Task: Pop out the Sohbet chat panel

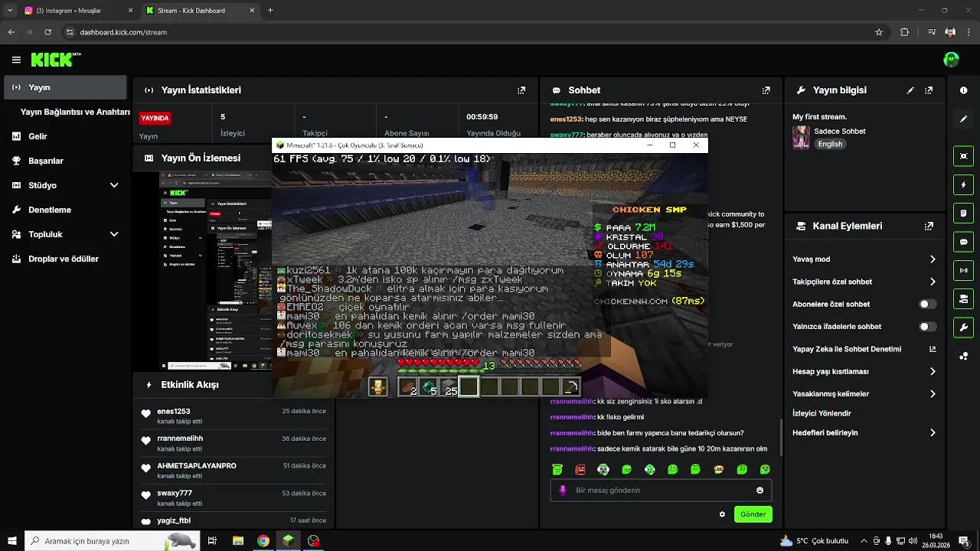Action: (766, 90)
